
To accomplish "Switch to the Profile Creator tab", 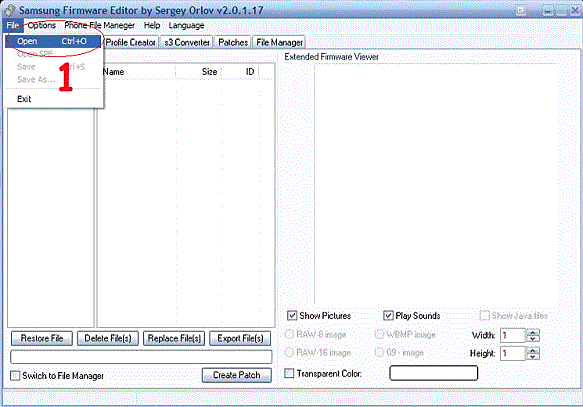I will 131,42.
